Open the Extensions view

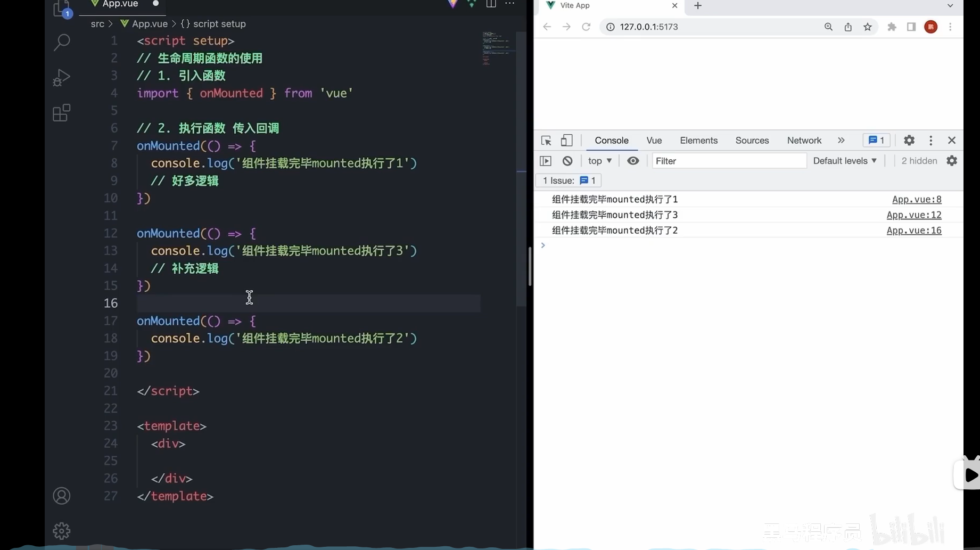click(62, 113)
